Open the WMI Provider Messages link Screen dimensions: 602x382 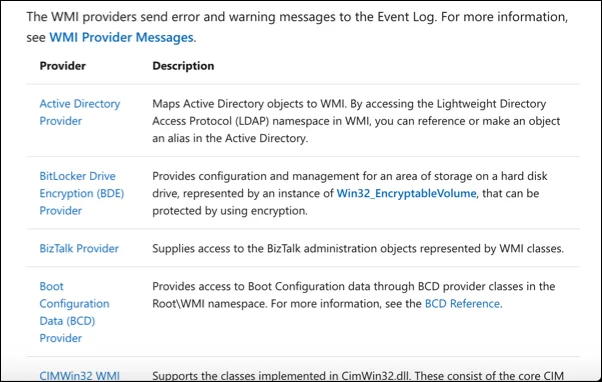[121, 37]
